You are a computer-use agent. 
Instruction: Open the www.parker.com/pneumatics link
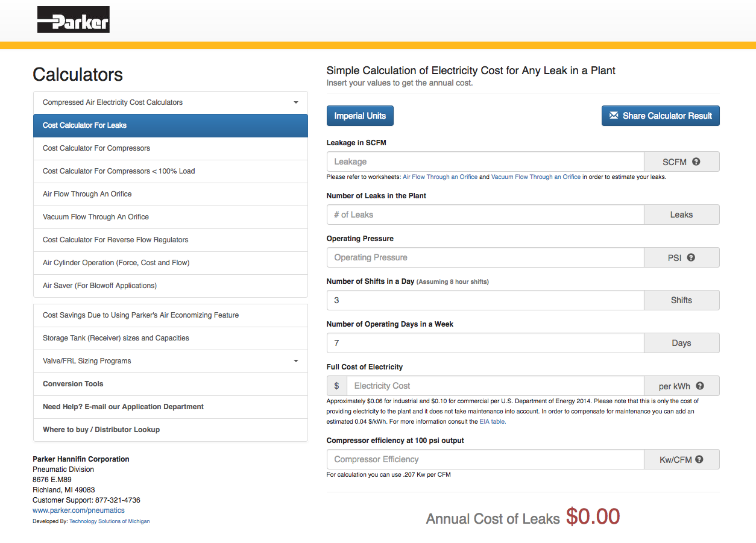point(78,510)
